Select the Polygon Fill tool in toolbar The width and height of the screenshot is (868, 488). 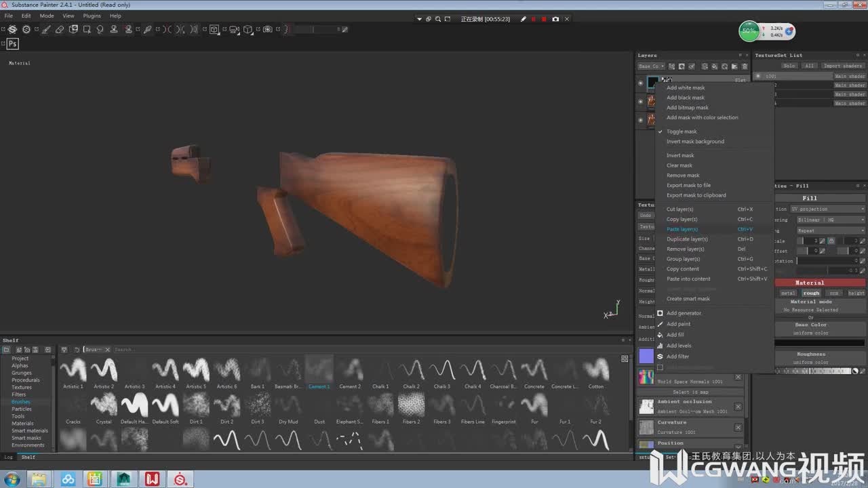tap(87, 29)
